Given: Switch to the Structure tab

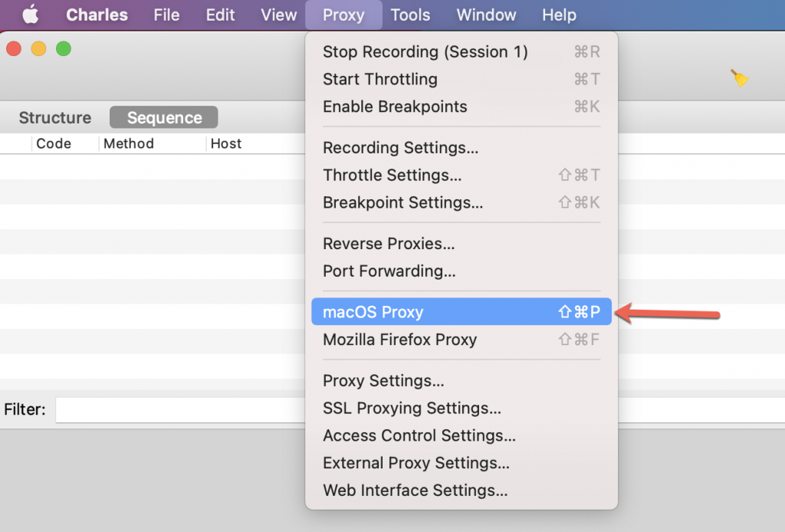Looking at the screenshot, I should (55, 117).
